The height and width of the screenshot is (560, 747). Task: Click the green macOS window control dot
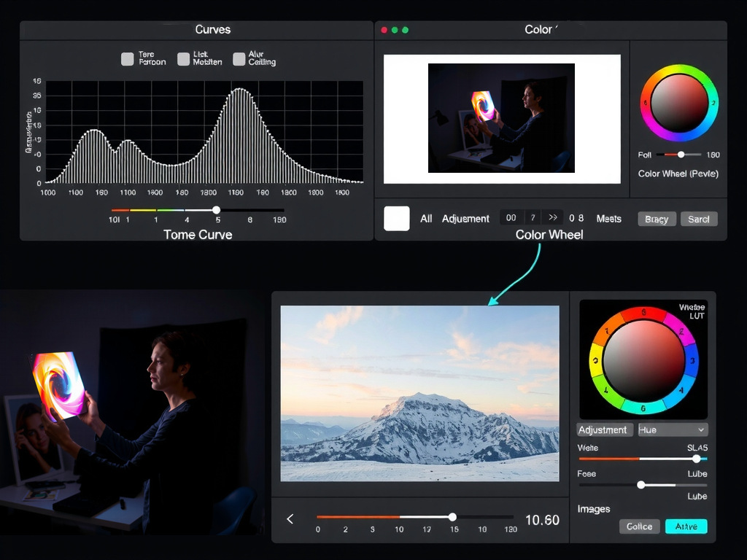coord(406,30)
